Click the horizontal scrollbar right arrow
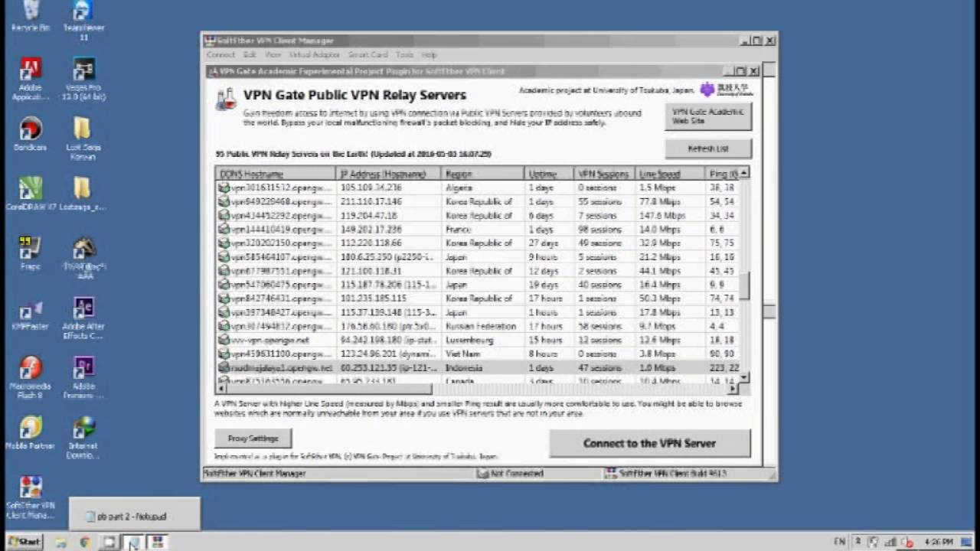The image size is (980, 551). [x=733, y=389]
